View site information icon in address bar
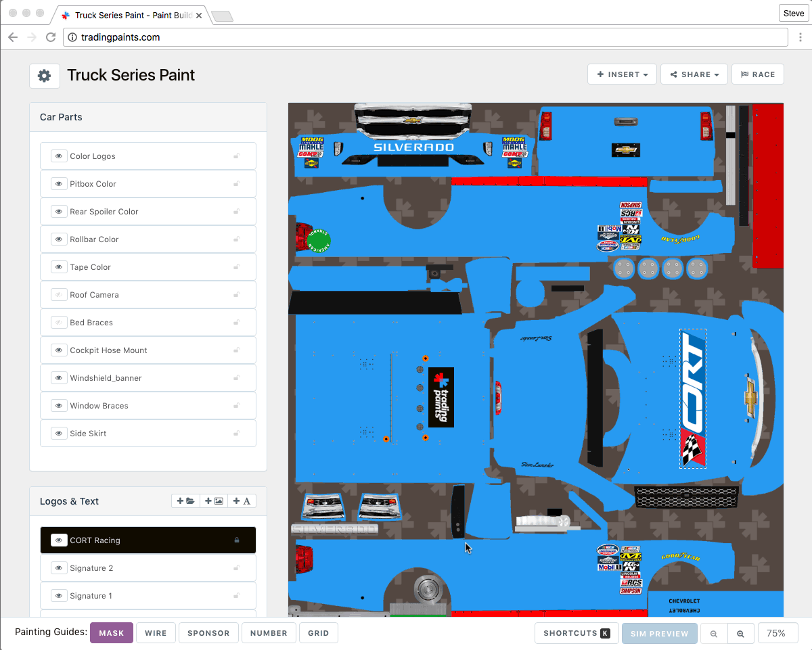Image resolution: width=812 pixels, height=650 pixels. coord(72,37)
